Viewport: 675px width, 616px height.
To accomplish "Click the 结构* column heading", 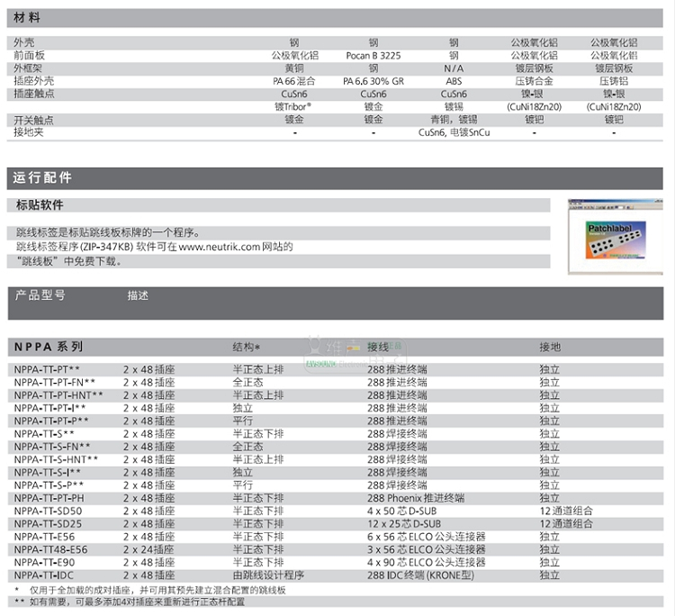I will (247, 347).
